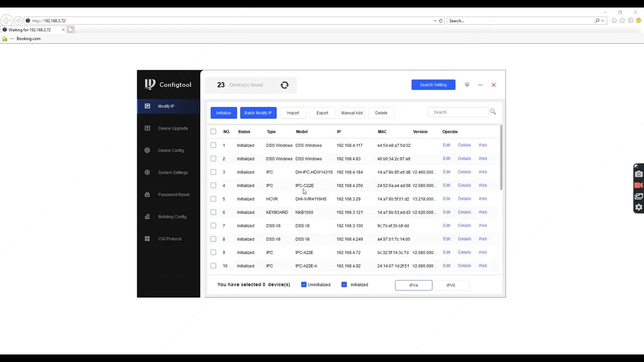Uncheck the Initialized filter checkbox
The width and height of the screenshot is (644, 362).
[344, 285]
